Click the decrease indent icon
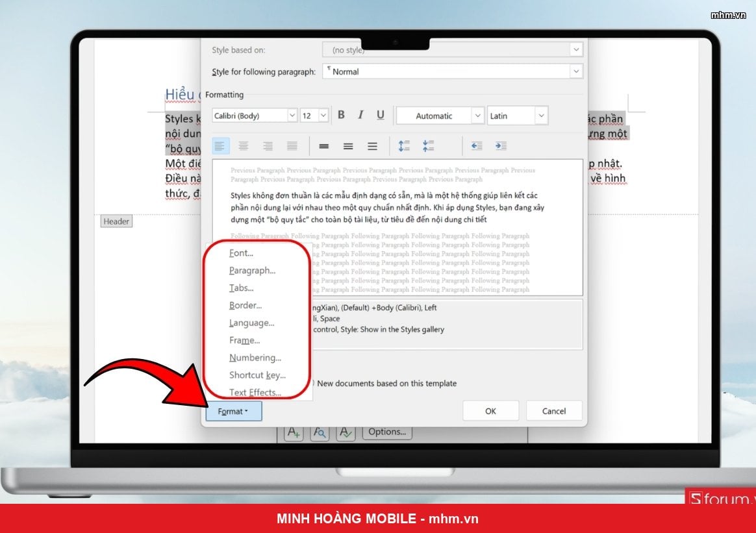 (476, 146)
